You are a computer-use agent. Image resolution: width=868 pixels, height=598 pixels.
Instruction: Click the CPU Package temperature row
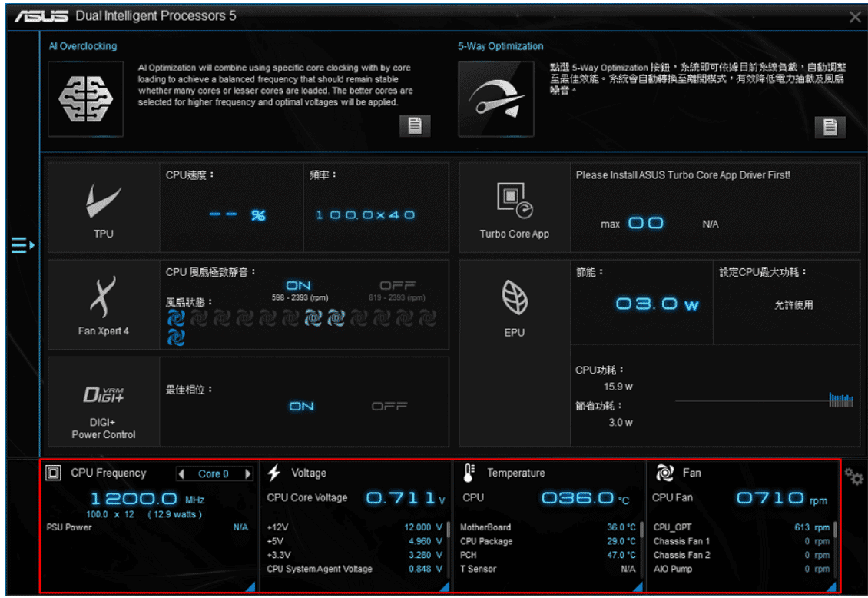548,541
